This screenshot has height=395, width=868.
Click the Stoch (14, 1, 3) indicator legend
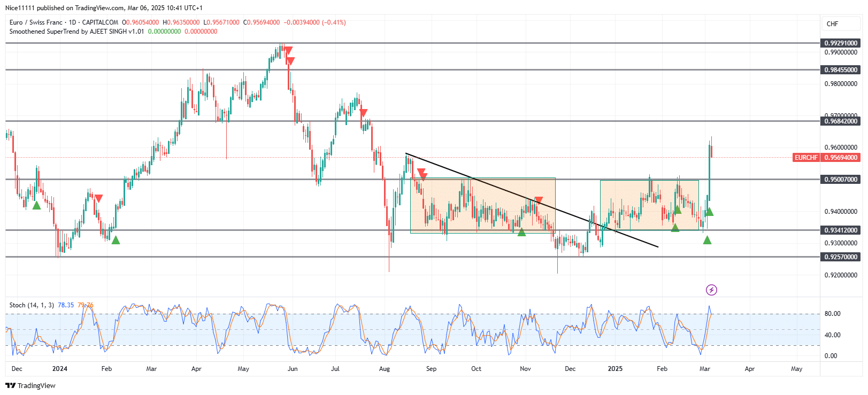(x=32, y=305)
